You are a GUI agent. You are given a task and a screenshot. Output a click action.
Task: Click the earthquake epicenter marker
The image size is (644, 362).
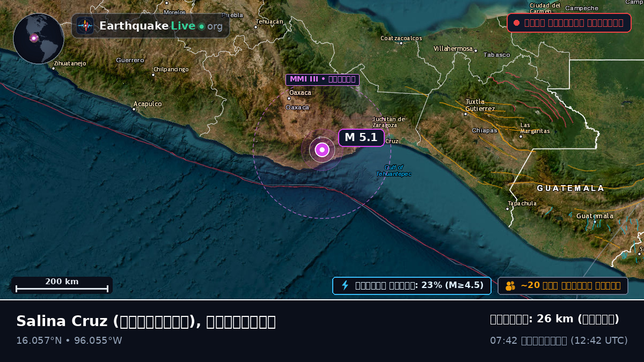click(322, 150)
